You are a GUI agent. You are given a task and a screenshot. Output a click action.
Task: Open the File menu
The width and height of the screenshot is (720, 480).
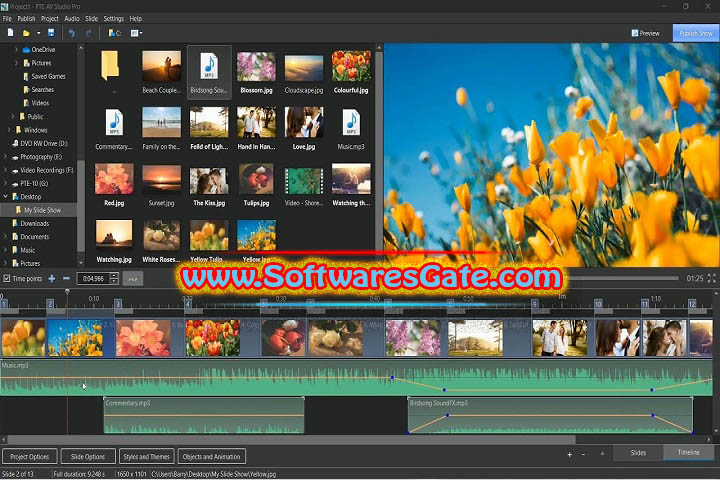pos(7,18)
